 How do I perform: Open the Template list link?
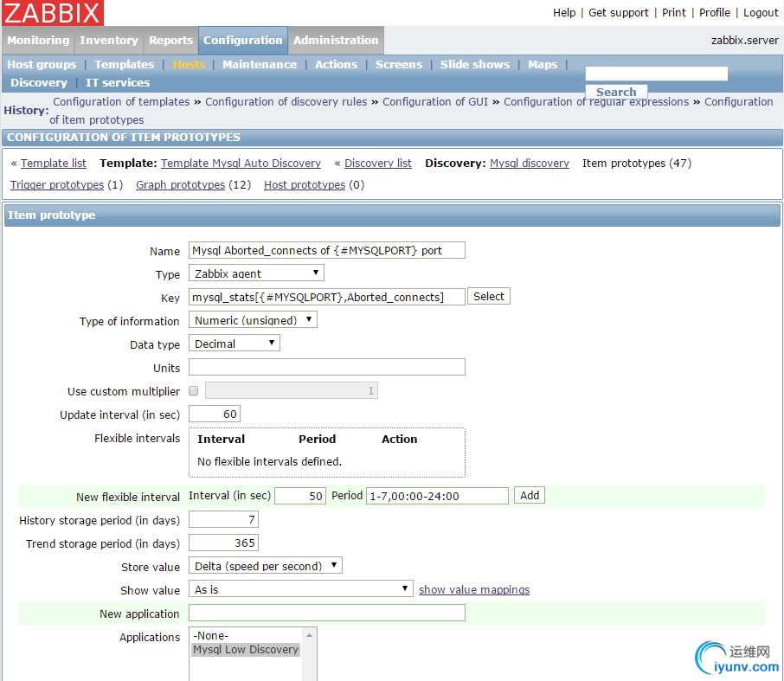[x=54, y=163]
